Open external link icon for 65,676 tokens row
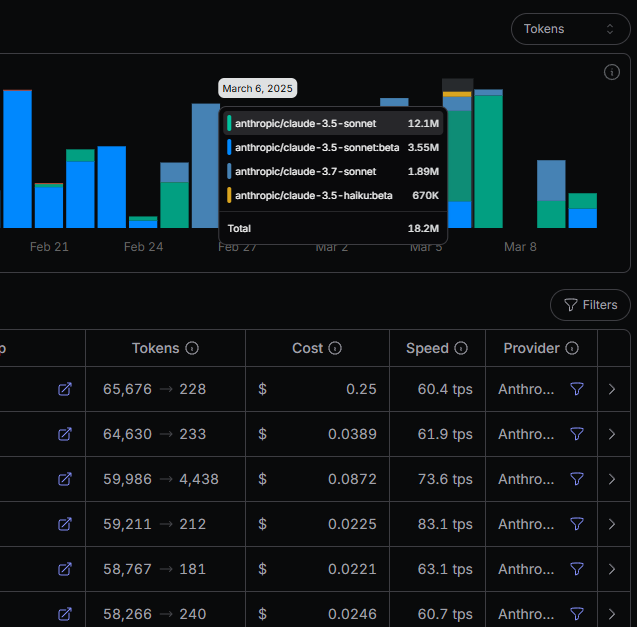Screen dimensions: 637x627 [x=65, y=389]
